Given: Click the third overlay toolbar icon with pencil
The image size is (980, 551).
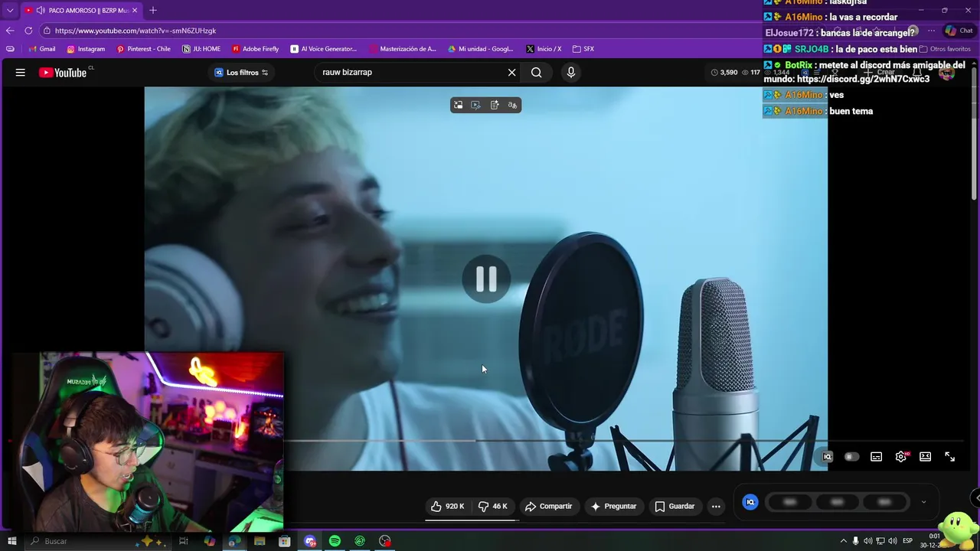Looking at the screenshot, I should pos(495,105).
